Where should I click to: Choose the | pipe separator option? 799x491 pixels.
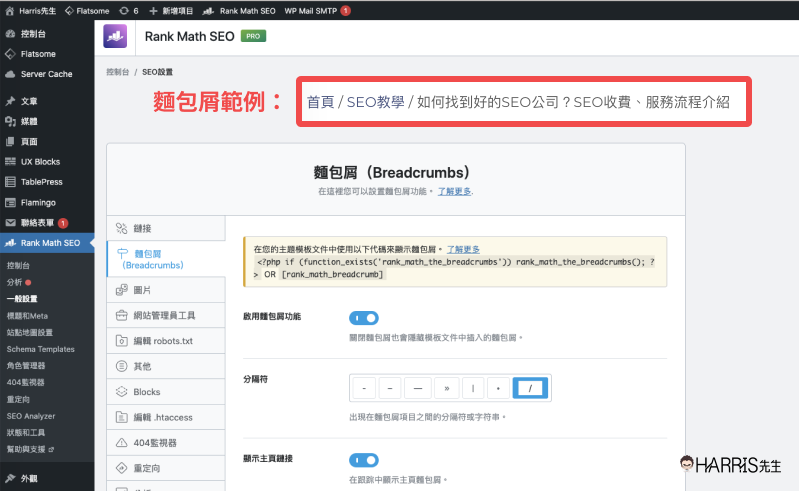point(473,388)
